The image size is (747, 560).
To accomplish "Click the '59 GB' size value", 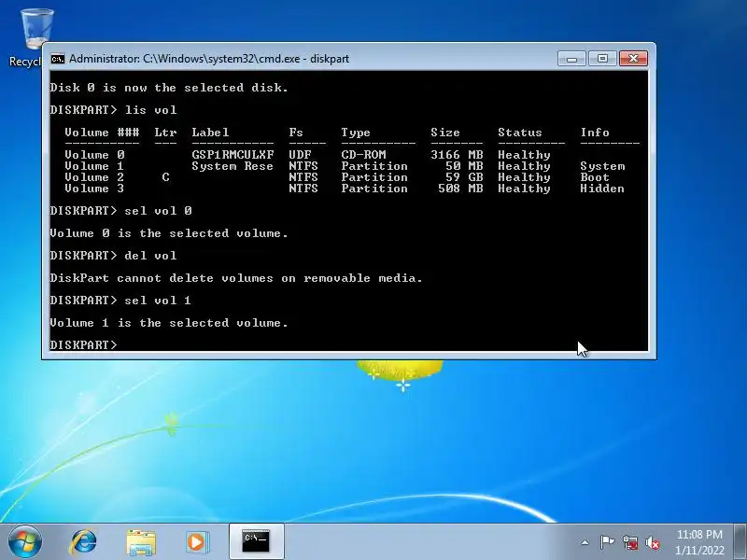I will (x=464, y=177).
